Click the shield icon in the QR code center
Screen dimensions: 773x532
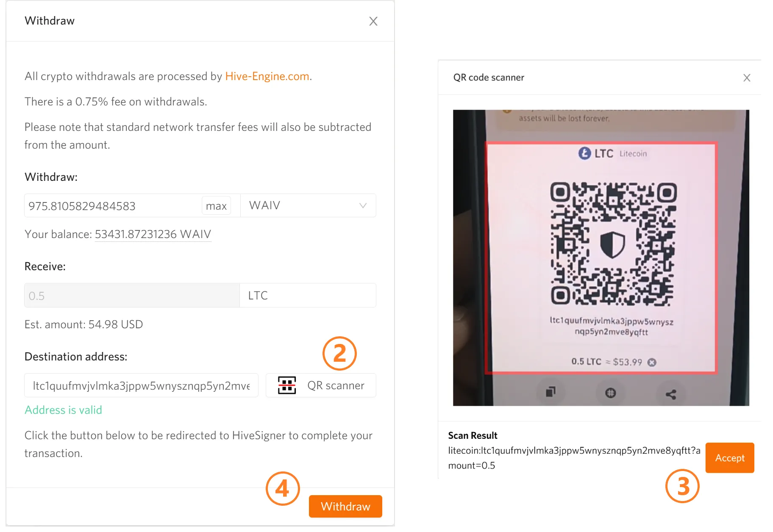coord(612,244)
